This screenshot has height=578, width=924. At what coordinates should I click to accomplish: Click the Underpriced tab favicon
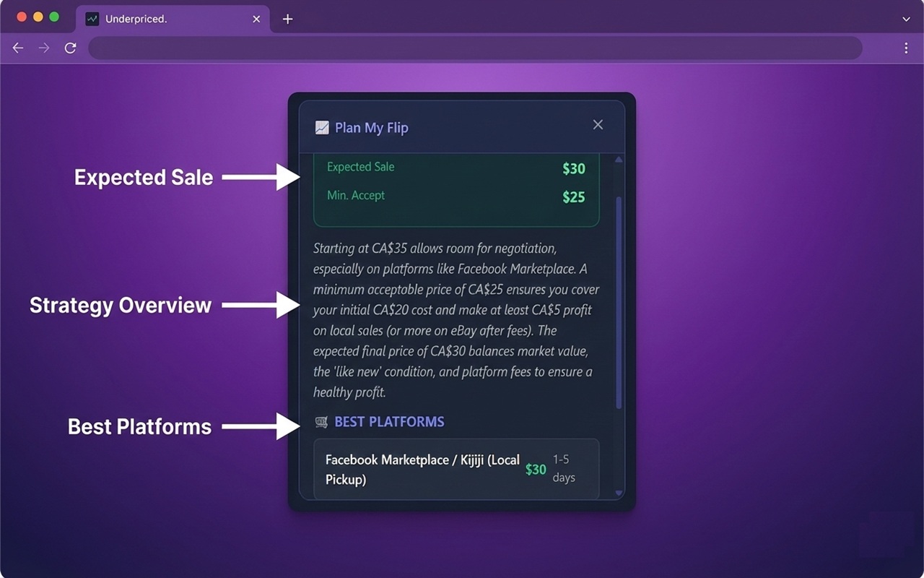click(92, 19)
